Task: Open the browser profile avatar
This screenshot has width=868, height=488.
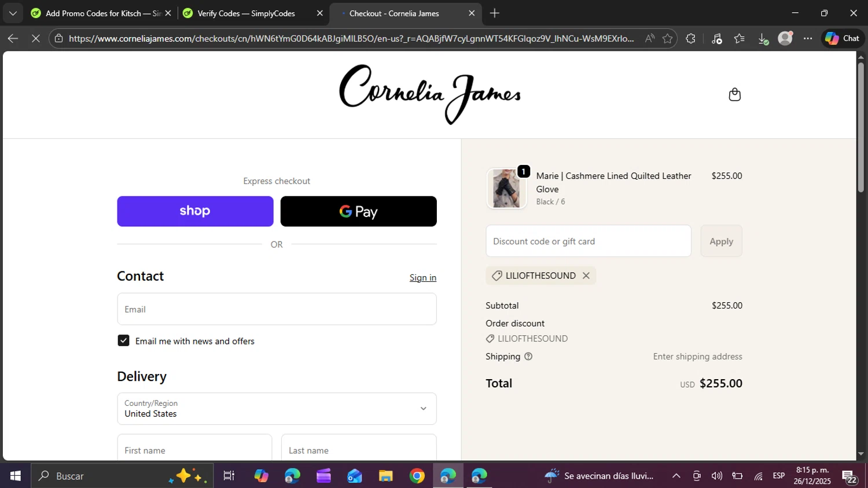Action: [785, 38]
